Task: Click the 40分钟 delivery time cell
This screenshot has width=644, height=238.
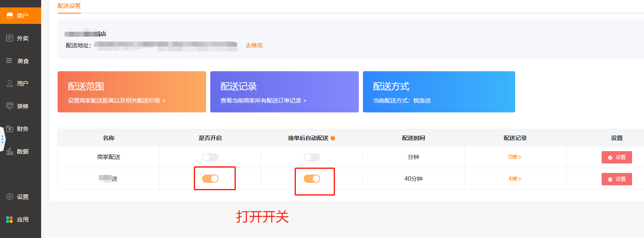Action: [414, 179]
